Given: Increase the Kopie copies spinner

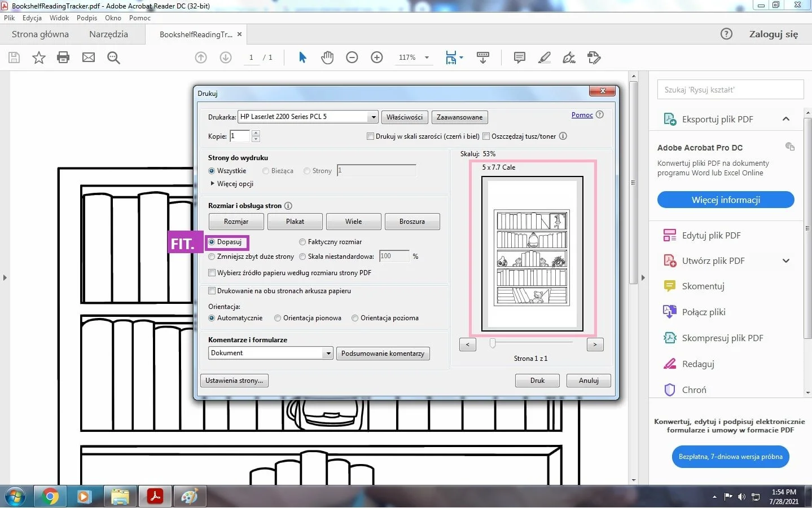Looking at the screenshot, I should click(x=256, y=133).
